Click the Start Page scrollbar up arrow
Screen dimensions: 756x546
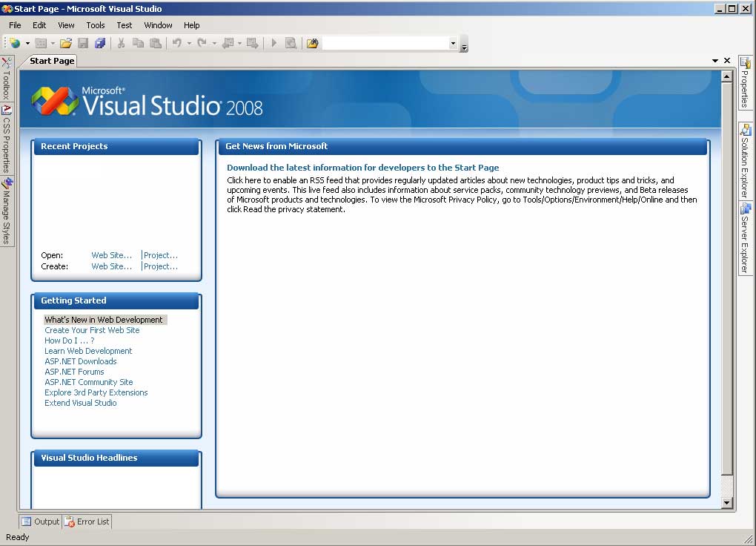pyautogui.click(x=727, y=76)
